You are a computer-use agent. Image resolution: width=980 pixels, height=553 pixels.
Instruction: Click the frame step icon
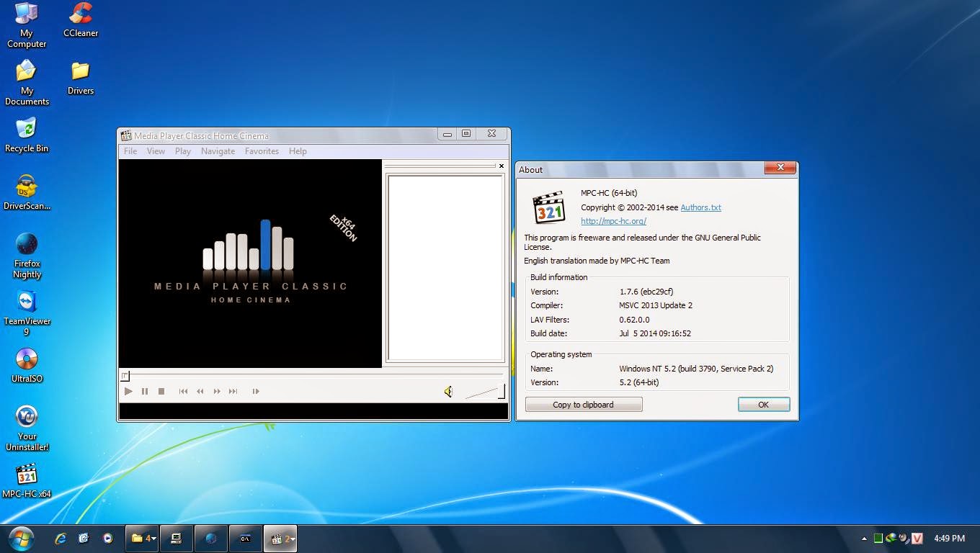[256, 392]
